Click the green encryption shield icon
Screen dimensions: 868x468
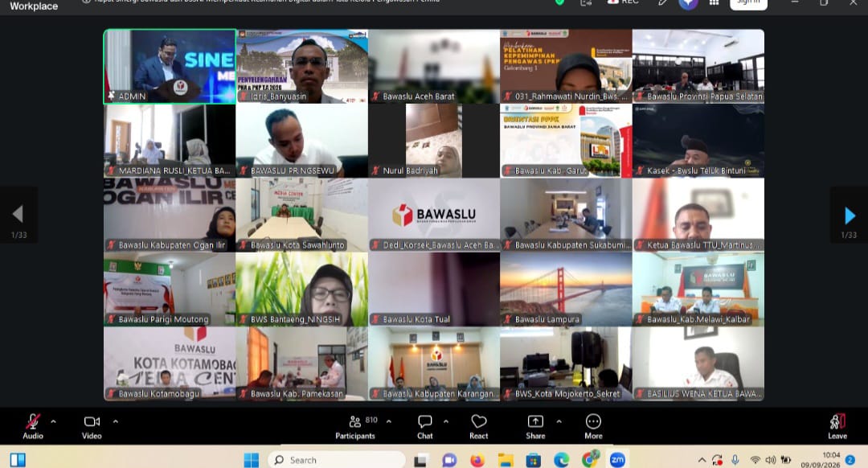(x=559, y=2)
